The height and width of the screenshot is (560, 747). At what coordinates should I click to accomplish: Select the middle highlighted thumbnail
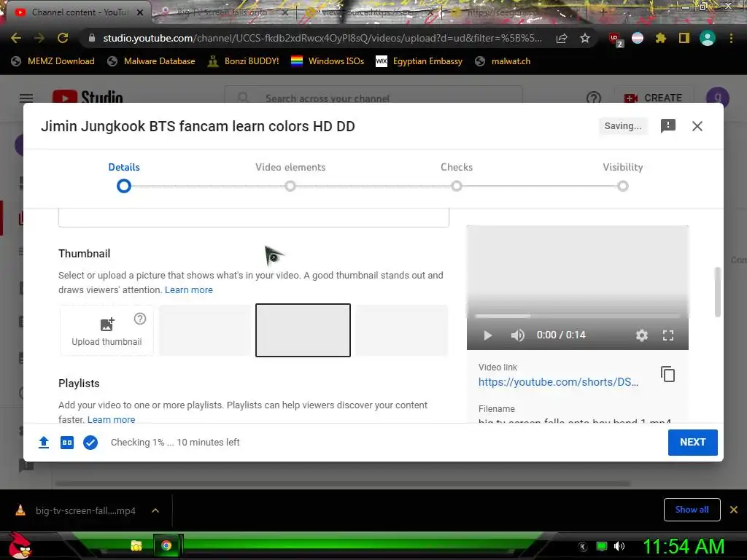tap(303, 330)
